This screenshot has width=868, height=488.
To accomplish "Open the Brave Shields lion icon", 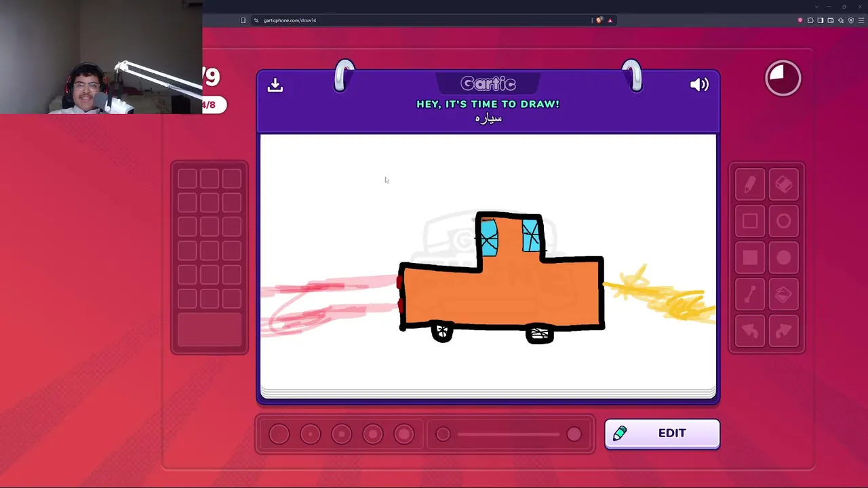I will [x=599, y=20].
